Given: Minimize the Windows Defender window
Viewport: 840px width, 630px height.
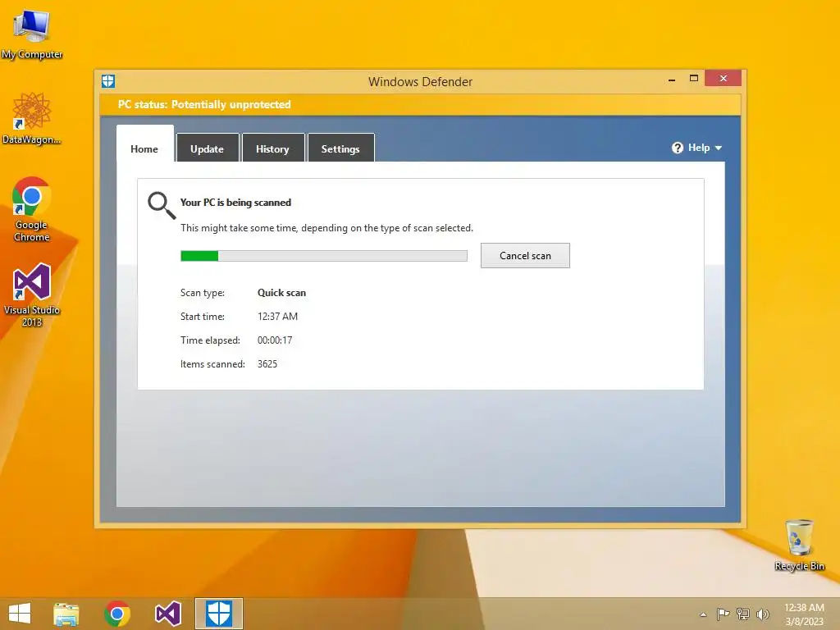Looking at the screenshot, I should tap(672, 80).
